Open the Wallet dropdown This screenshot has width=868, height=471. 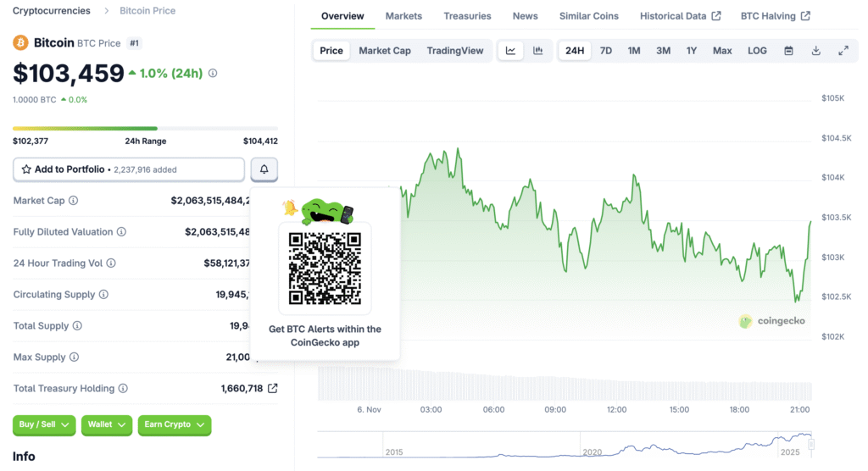pos(106,424)
